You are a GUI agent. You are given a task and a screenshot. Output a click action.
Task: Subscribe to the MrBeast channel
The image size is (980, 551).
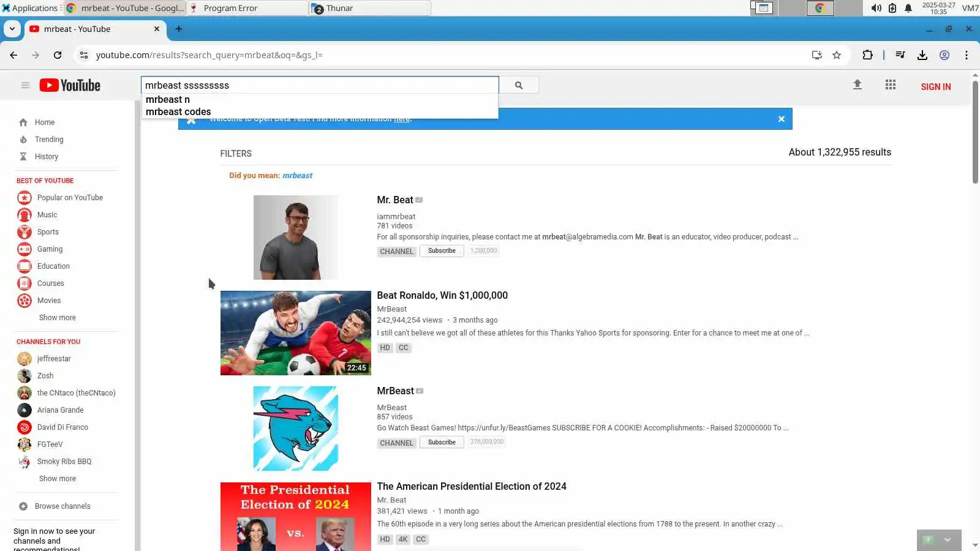pyautogui.click(x=442, y=443)
